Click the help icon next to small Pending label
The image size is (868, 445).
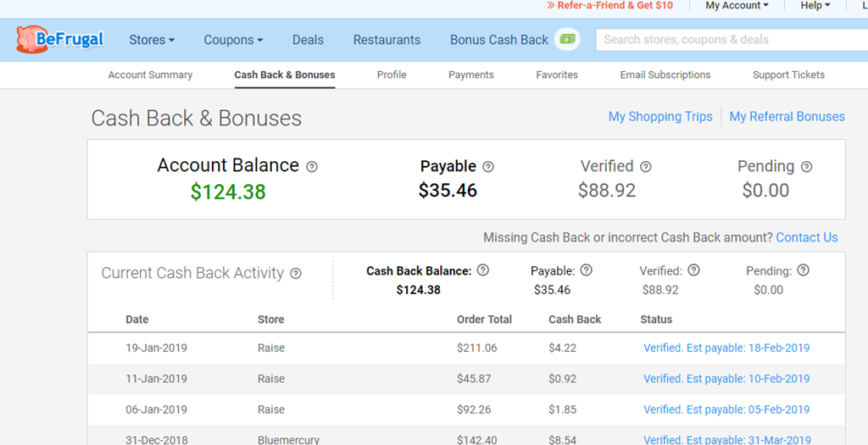[804, 270]
